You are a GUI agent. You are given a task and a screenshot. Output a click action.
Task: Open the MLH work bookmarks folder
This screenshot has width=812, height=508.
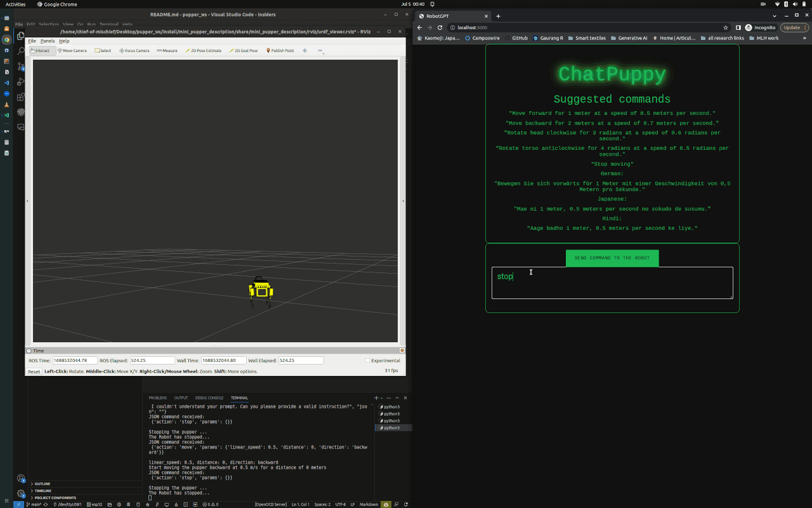point(764,38)
